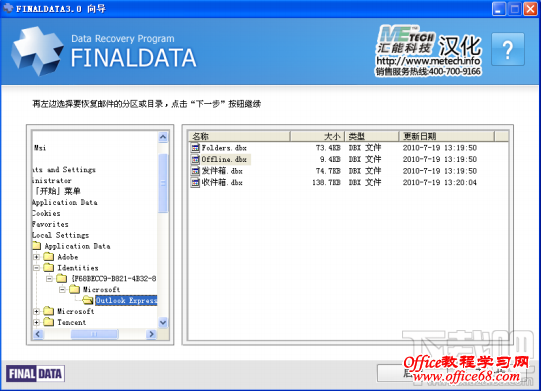Expand the Tencent folder node

(36, 322)
